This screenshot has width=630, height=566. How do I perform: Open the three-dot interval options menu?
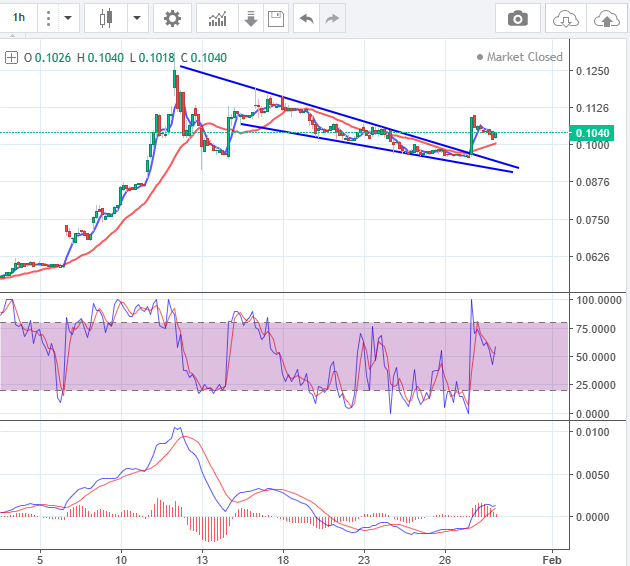point(48,18)
